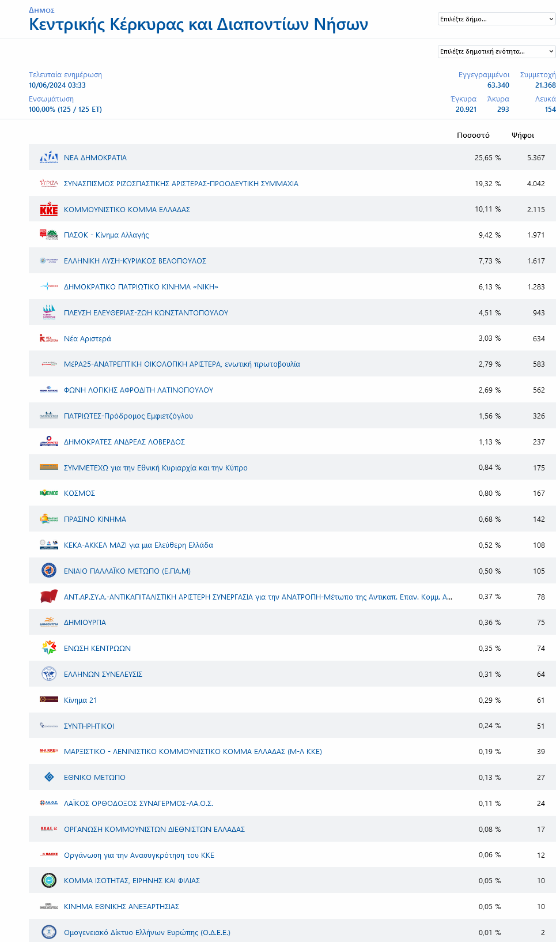Open the ΕΛΛΗΝΙΚΗ ΛΥΣΗ-ΚΥΡΙΑΚΟΣ ΒΕΛΟΠΟΥΛΟΣ link
Viewport: 560px width, 942px height.
tap(135, 261)
